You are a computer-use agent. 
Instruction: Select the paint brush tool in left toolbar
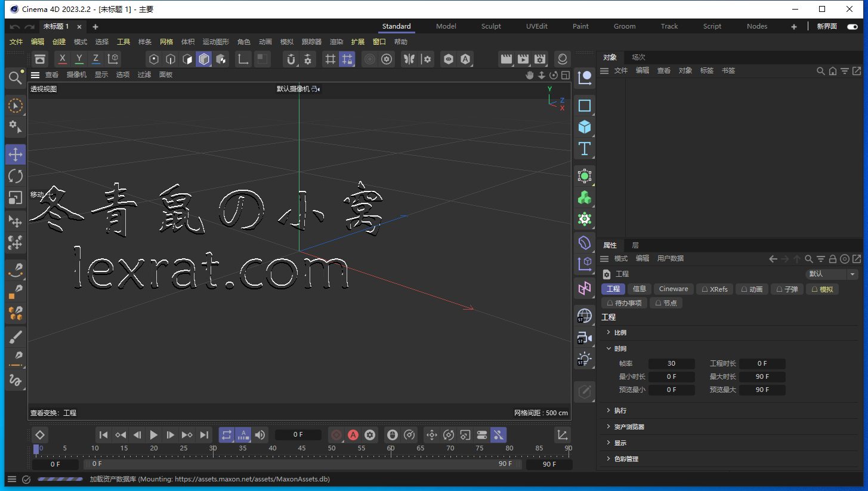coord(16,337)
